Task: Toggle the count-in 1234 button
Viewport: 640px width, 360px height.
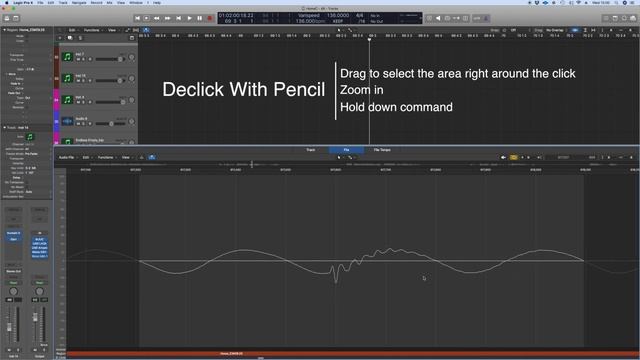Action: coord(477,18)
